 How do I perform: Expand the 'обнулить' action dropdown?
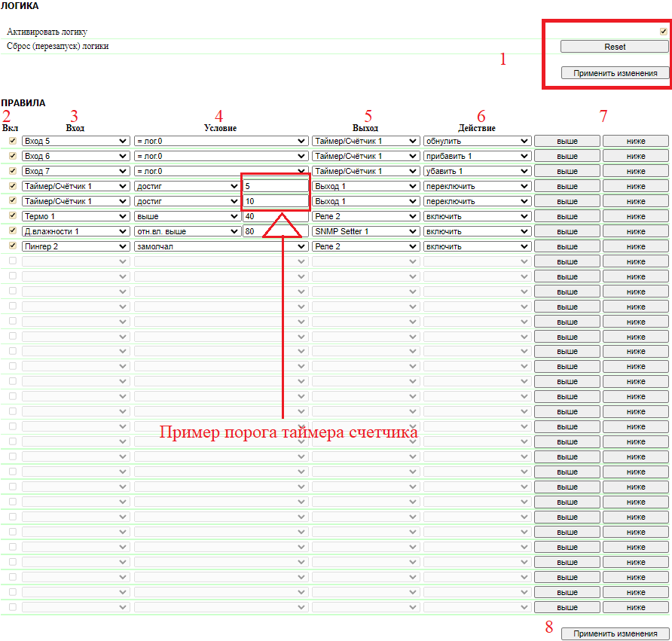tap(477, 141)
